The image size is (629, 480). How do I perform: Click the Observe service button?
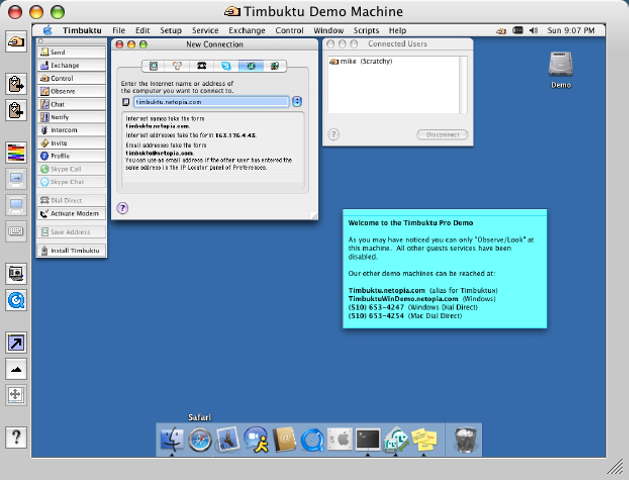coord(71,91)
